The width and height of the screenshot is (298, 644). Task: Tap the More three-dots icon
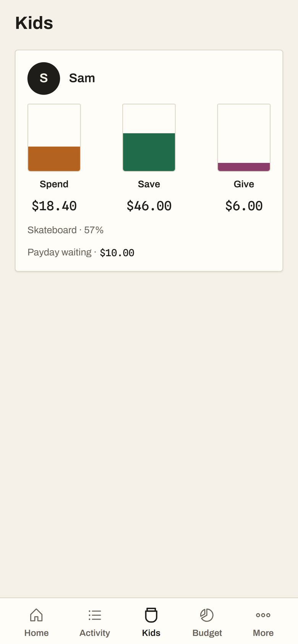(263, 615)
